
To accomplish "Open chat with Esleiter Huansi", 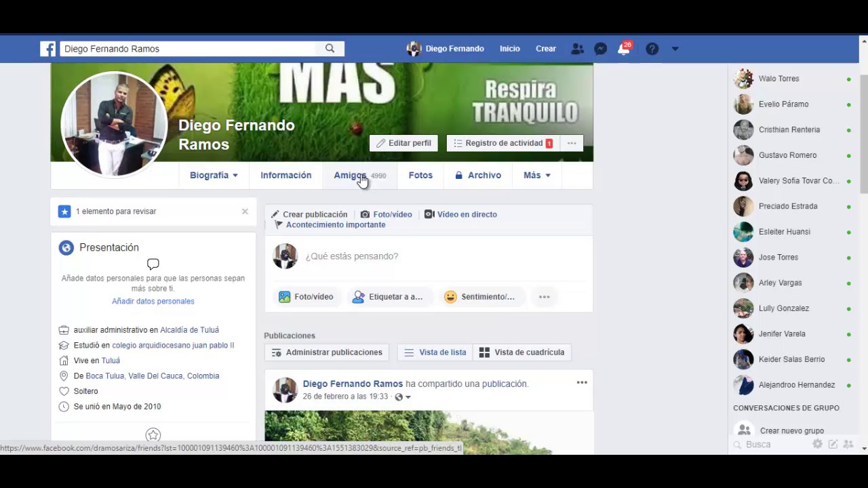I will click(792, 232).
